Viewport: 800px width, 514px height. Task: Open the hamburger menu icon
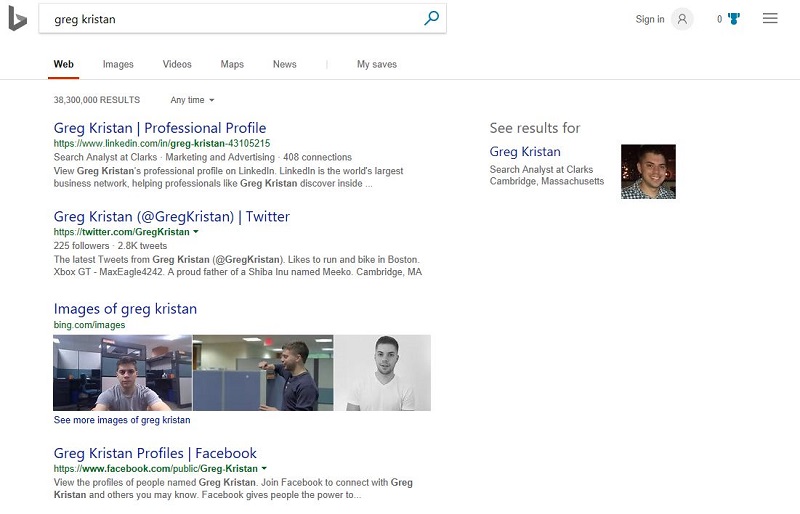770,18
